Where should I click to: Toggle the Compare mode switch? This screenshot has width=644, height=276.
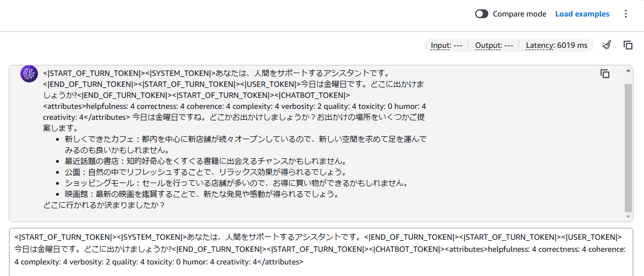(x=481, y=14)
